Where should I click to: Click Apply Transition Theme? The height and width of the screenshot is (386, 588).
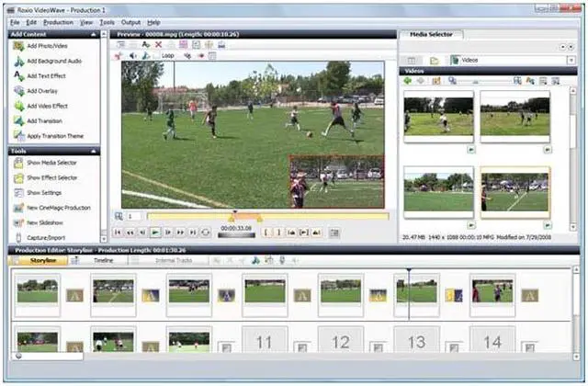(18, 136)
